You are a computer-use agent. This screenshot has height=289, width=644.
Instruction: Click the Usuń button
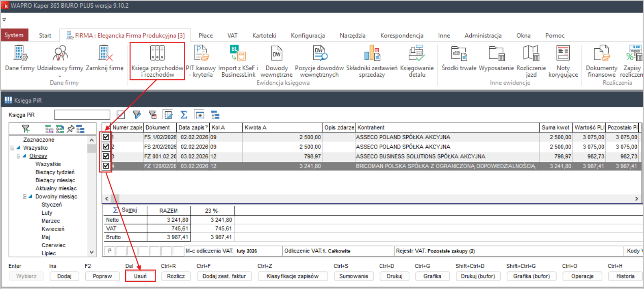click(140, 276)
